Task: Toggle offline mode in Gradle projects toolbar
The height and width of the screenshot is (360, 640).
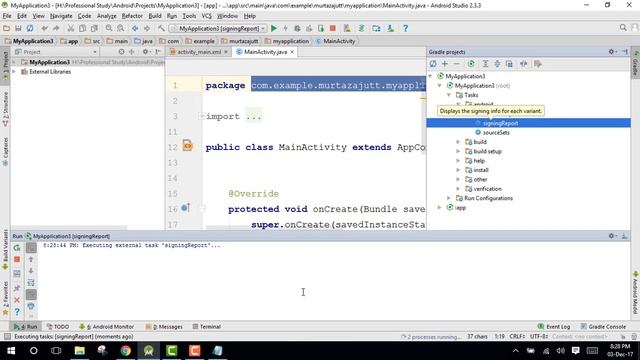Action: (523, 64)
